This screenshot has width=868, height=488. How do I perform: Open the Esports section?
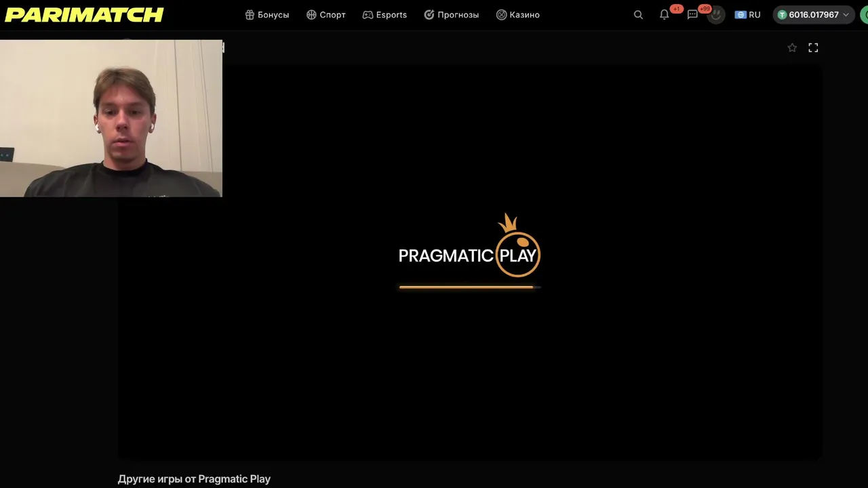pyautogui.click(x=384, y=15)
